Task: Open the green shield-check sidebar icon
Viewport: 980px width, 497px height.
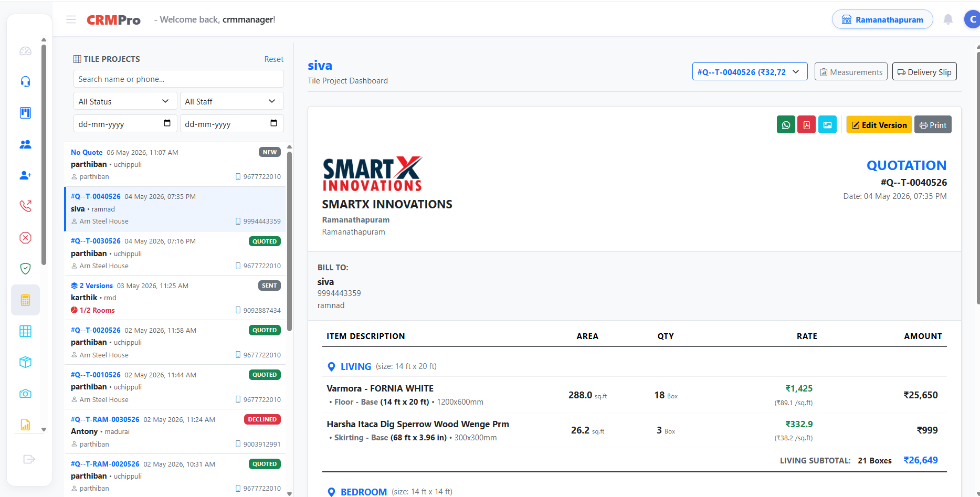Action: pos(25,269)
